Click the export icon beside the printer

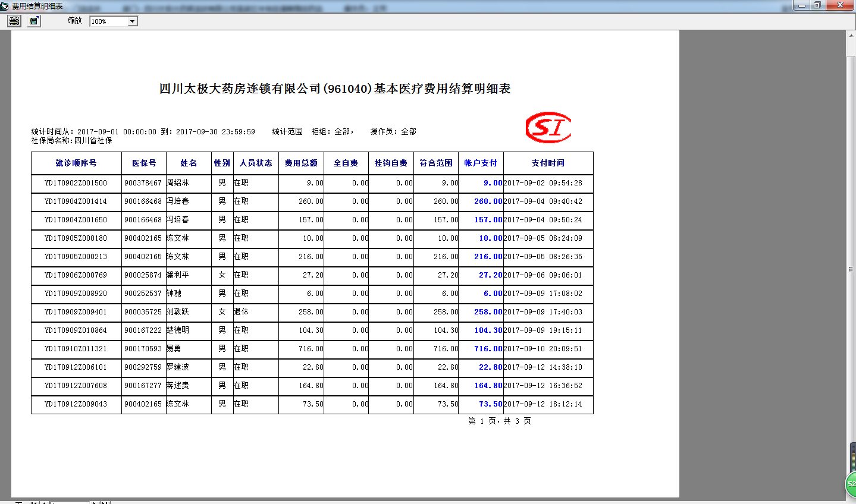[34, 21]
